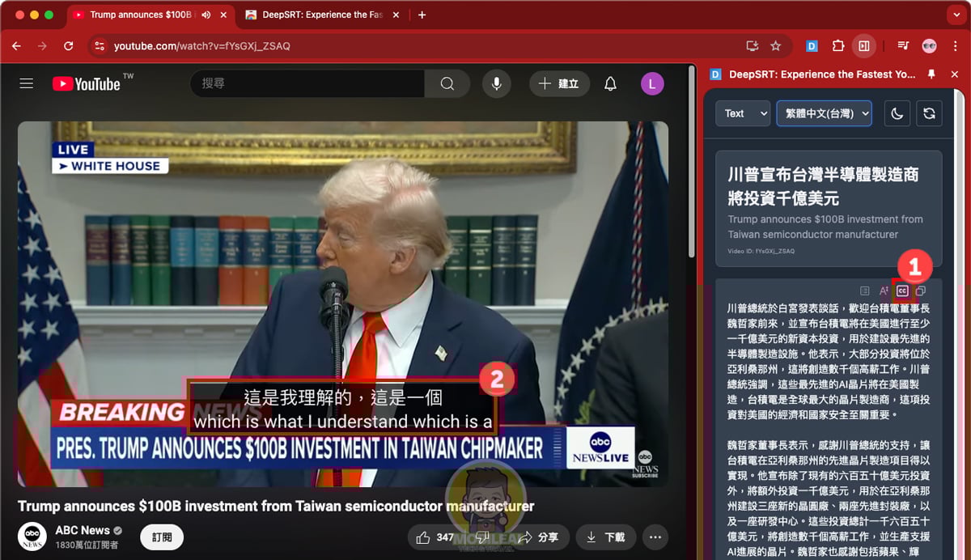Mute the audio of the YouTube tab
The height and width of the screenshot is (560, 971).
[206, 15]
